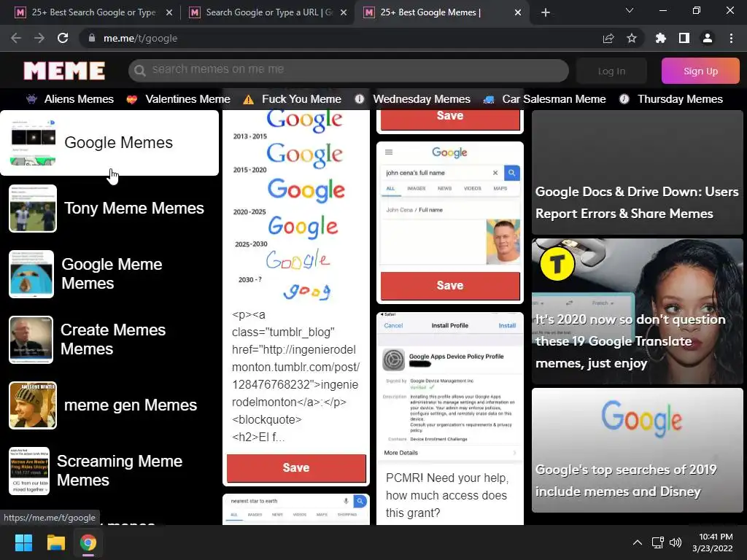Show hidden system tray icons
Viewport: 747px width, 560px height.
click(x=637, y=542)
